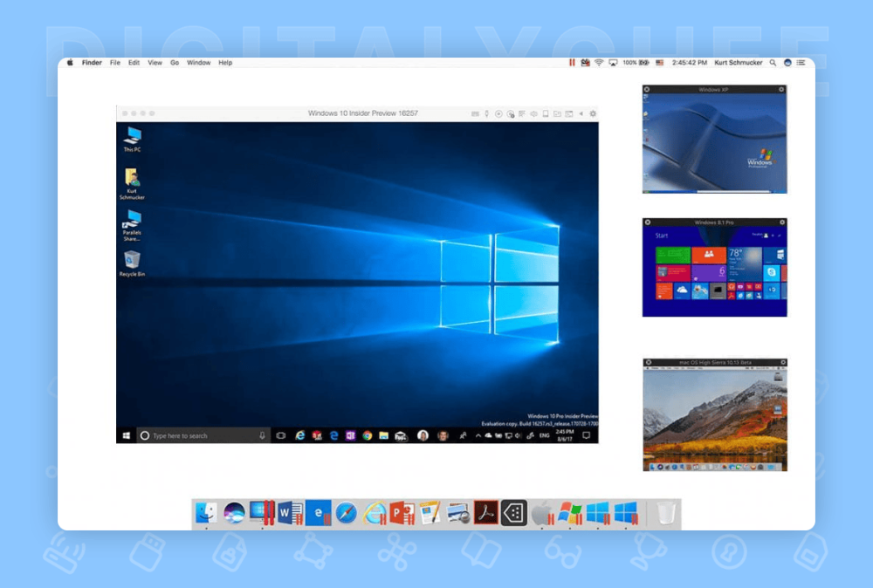This screenshot has height=588, width=873.
Task: Click the ENG language indicator
Action: click(545, 435)
